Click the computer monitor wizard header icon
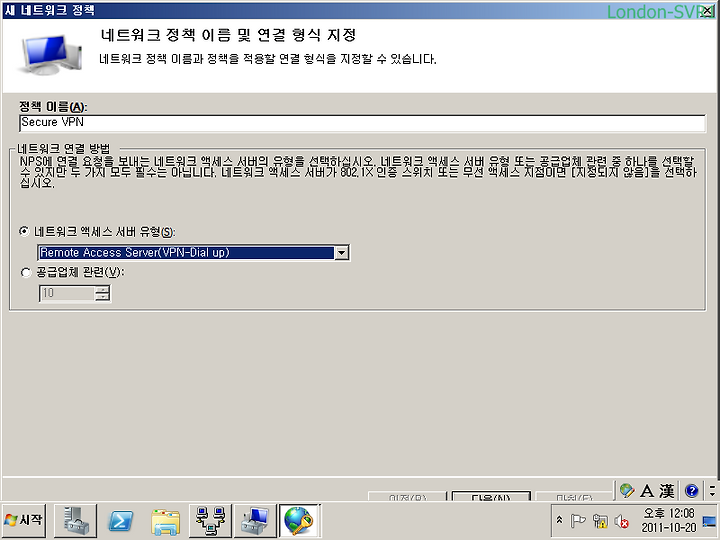 (x=51, y=54)
